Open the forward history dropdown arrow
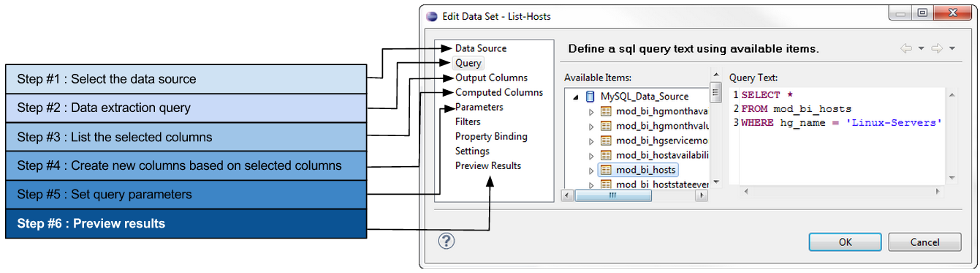980x273 pixels. 952,49
